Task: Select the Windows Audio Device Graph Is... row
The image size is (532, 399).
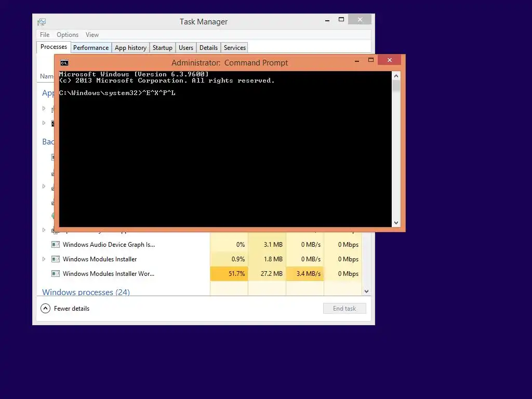Action: pyautogui.click(x=199, y=244)
